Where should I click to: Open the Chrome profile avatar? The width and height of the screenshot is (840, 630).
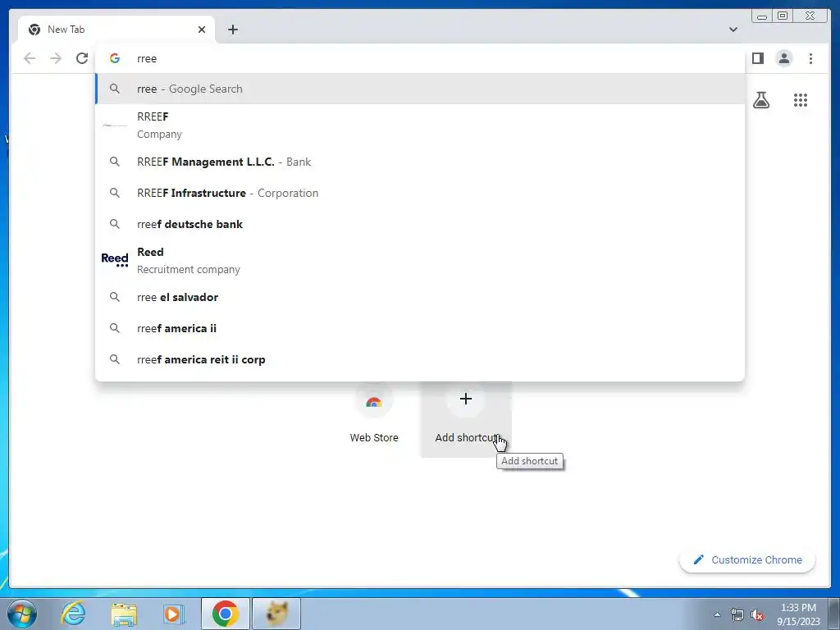(x=783, y=58)
